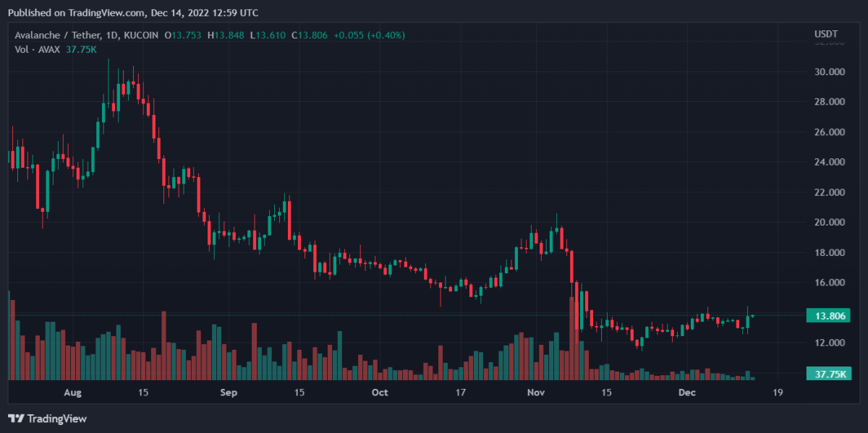This screenshot has width=868, height=433.
Task: Click the TradingView logo at bottom left
Action: point(47,419)
